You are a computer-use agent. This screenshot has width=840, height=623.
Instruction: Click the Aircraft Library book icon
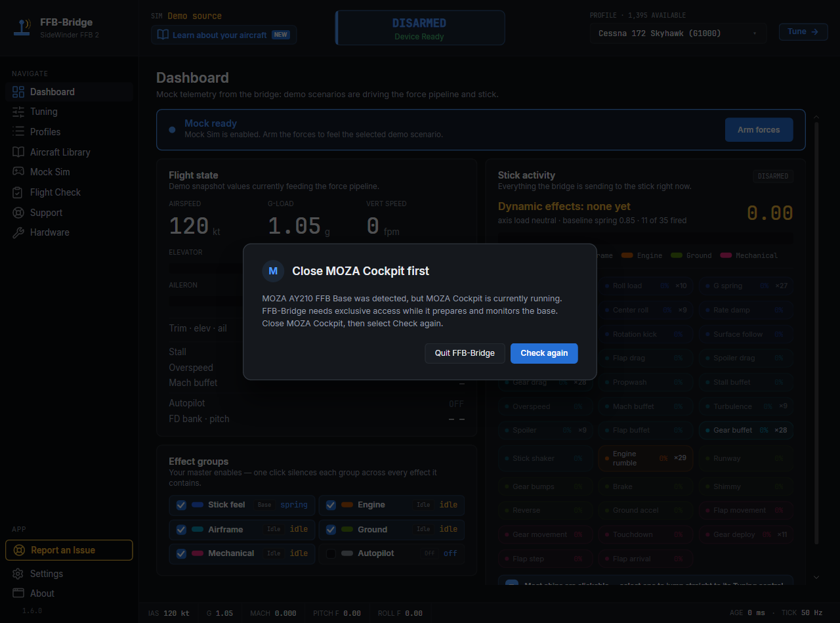click(18, 152)
